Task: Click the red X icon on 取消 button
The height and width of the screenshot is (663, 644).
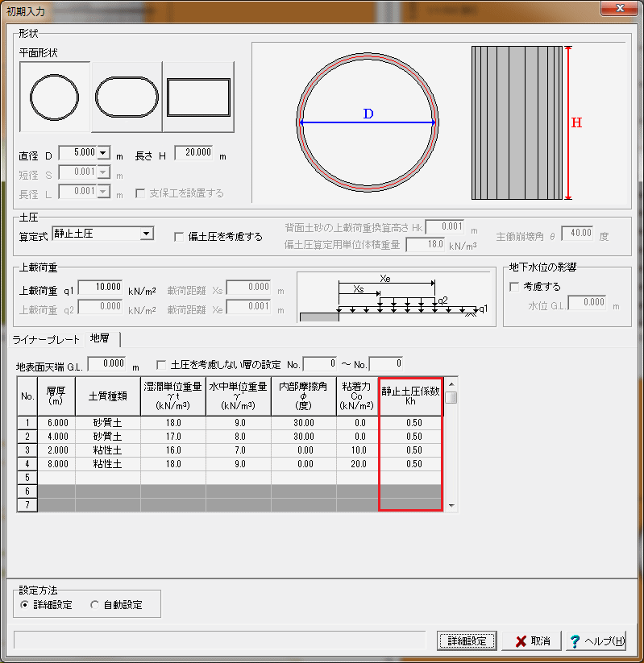Action: (521, 641)
